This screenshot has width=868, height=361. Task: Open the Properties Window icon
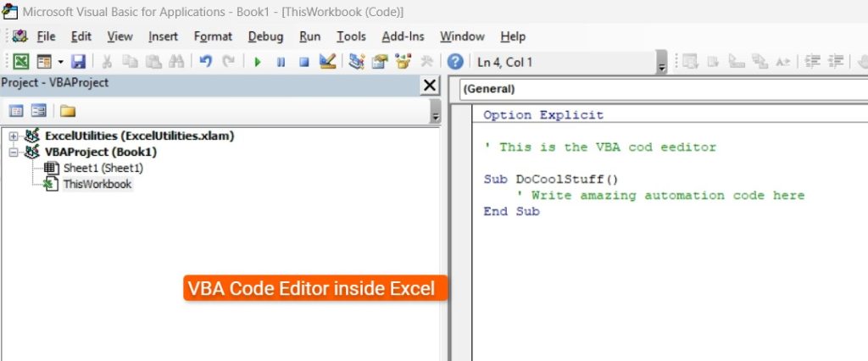380,62
